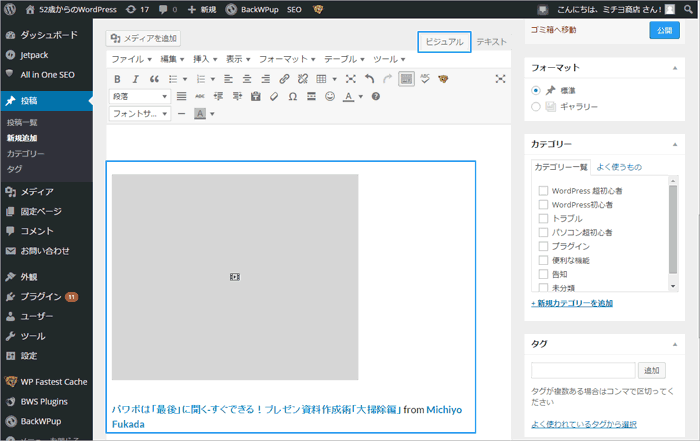Click the category list scrollbar
Image resolution: width=700 pixels, height=441 pixels.
point(673,230)
